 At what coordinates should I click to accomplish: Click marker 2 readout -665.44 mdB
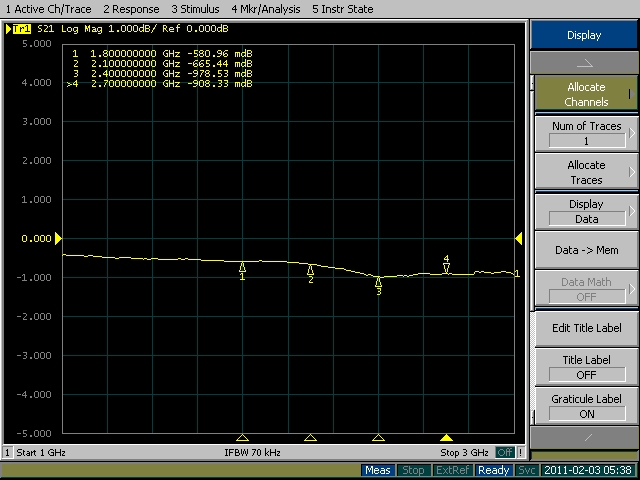pos(220,64)
